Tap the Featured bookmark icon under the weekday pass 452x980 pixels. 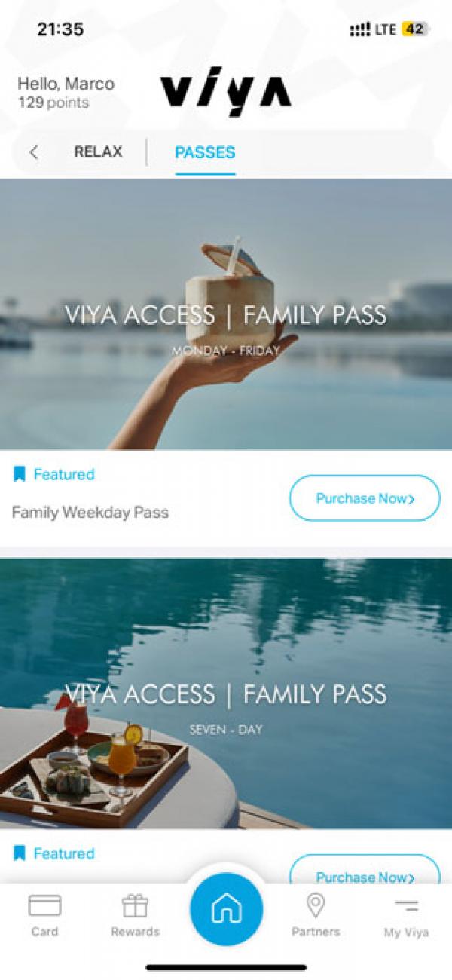[20, 474]
